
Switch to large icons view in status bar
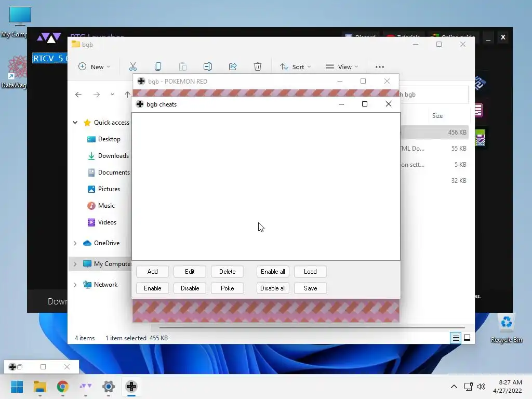click(x=467, y=338)
